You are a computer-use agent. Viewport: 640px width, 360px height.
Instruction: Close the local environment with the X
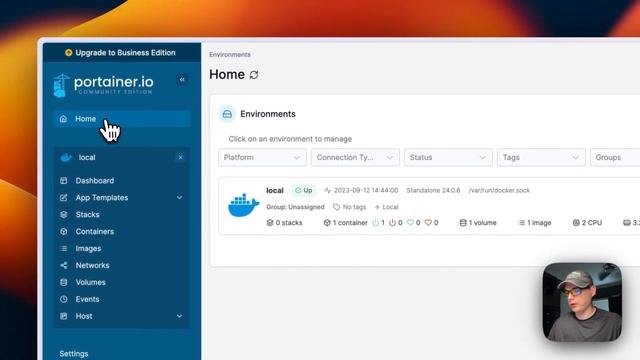(x=180, y=158)
